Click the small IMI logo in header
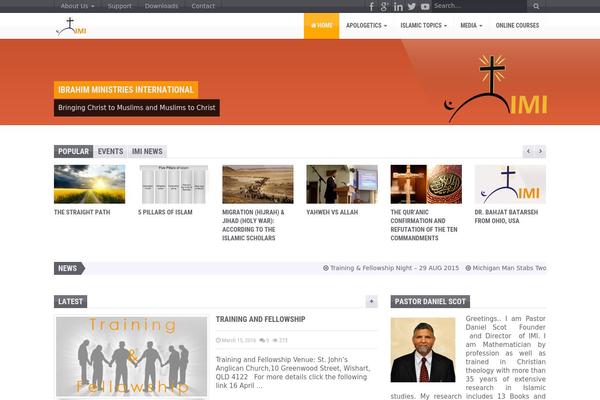600x400 pixels. [71, 26]
